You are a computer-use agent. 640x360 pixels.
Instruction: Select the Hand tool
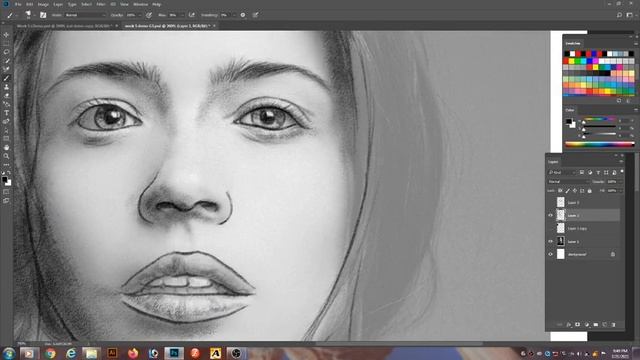(x=6, y=147)
